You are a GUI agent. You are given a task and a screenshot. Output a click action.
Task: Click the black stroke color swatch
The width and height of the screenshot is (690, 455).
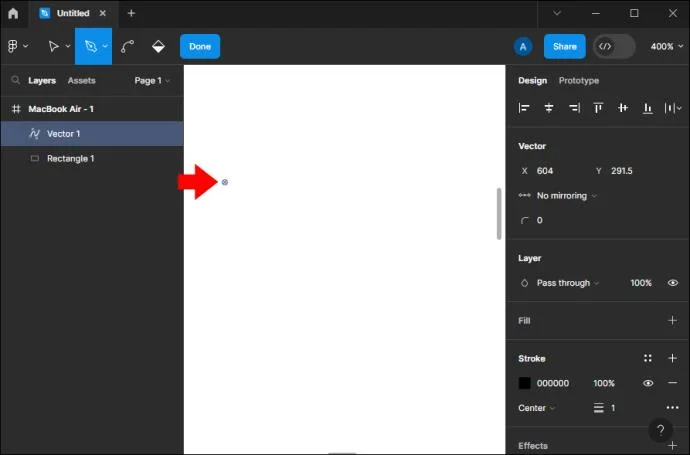point(525,383)
